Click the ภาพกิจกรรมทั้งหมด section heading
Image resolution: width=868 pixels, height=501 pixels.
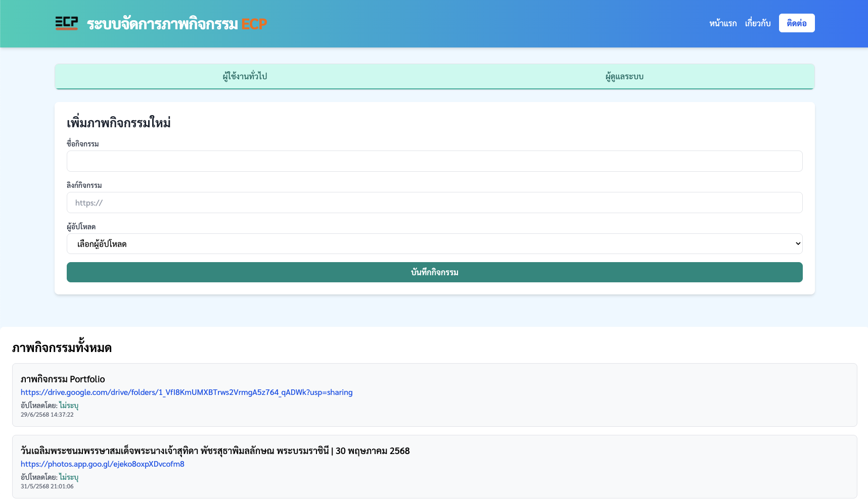point(62,348)
